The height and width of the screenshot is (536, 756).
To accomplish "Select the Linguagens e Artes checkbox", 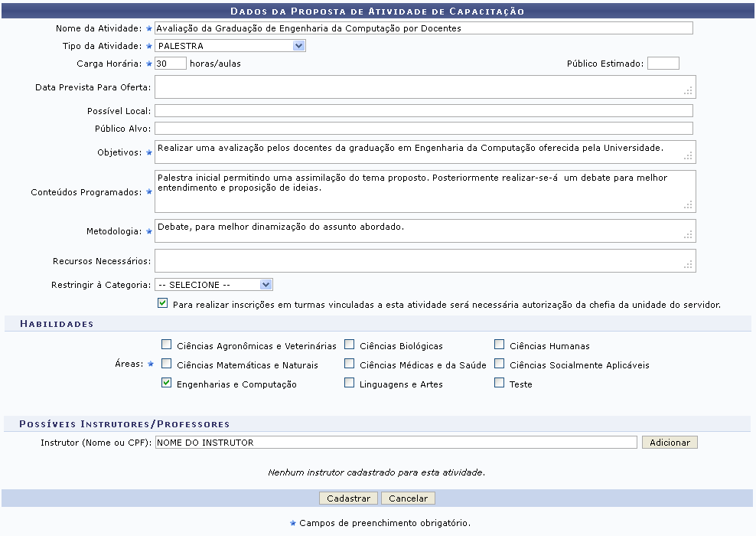I will [349, 384].
